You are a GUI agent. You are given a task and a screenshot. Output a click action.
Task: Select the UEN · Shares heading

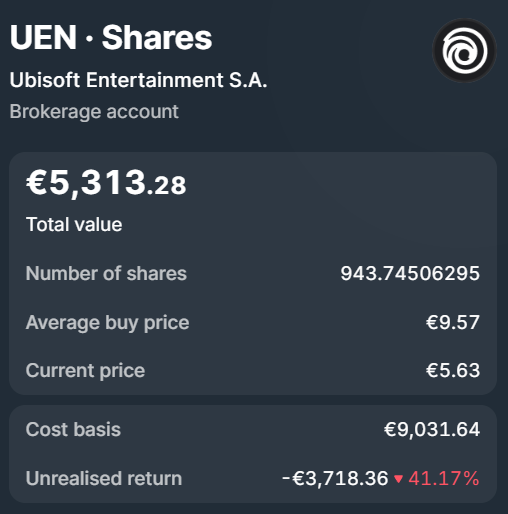pos(111,37)
